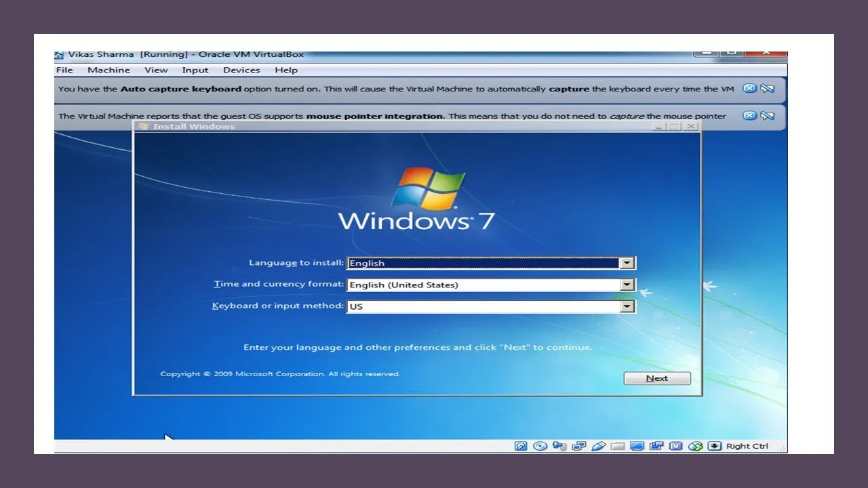Click the Install Windows title bar icon

coord(144,126)
